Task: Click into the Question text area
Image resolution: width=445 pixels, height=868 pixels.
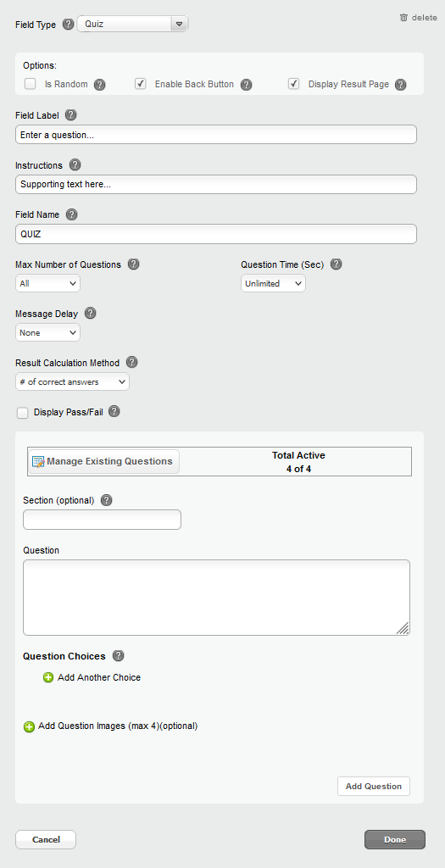Action: pos(216,598)
